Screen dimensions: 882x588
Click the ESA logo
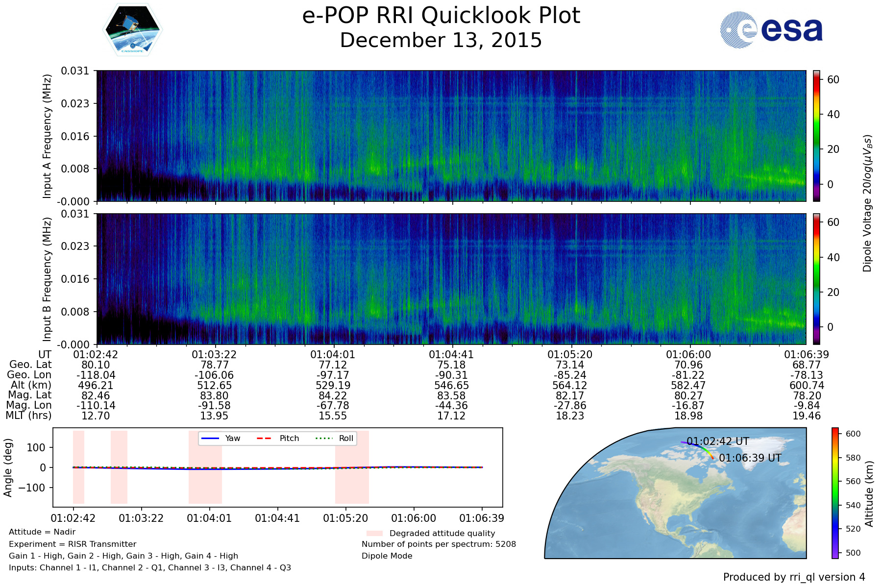tap(771, 30)
